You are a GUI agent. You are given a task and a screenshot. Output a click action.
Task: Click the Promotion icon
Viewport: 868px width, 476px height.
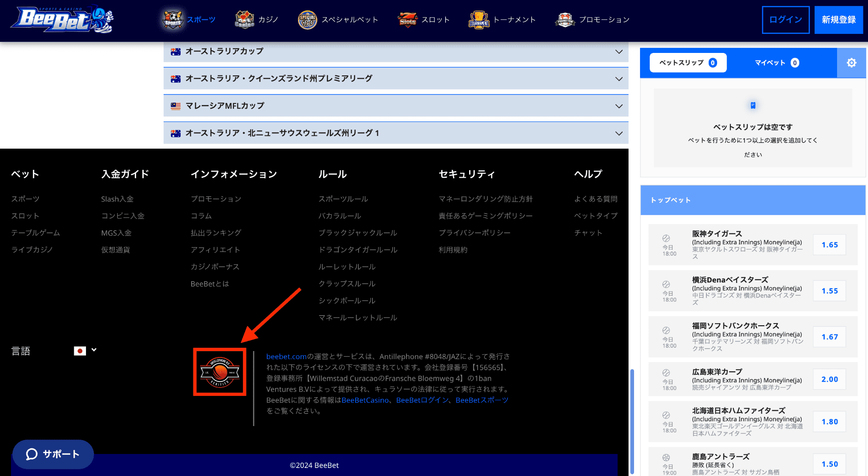[565, 19]
